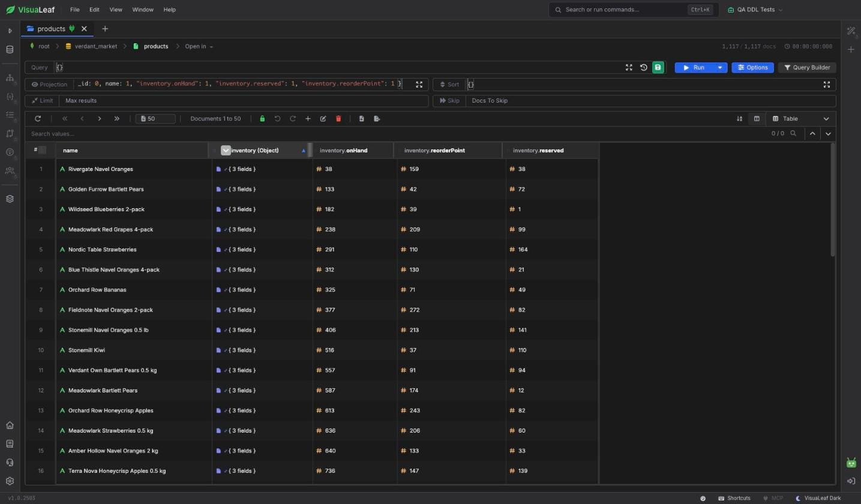861x504 pixels.
Task: Expand the Query field to full screen
Action: [629, 68]
